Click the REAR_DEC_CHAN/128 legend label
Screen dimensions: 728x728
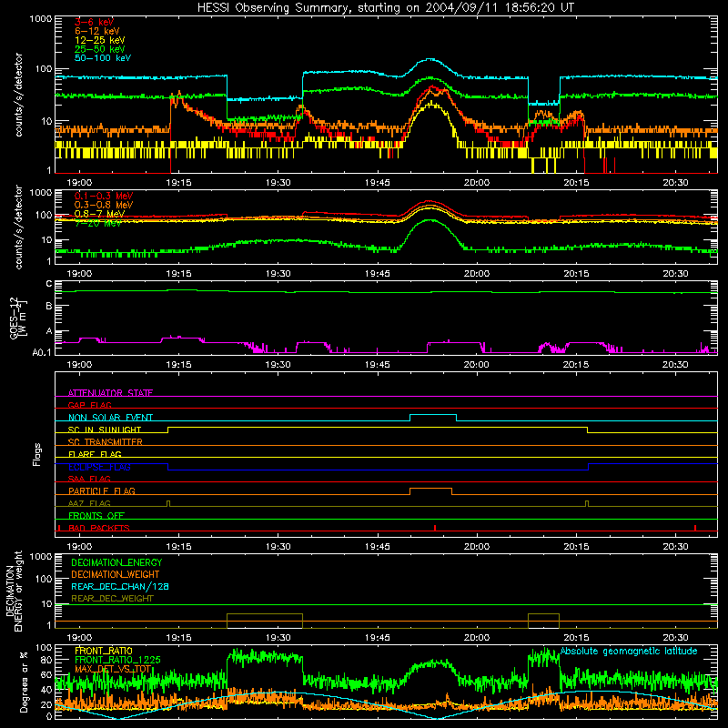click(120, 586)
